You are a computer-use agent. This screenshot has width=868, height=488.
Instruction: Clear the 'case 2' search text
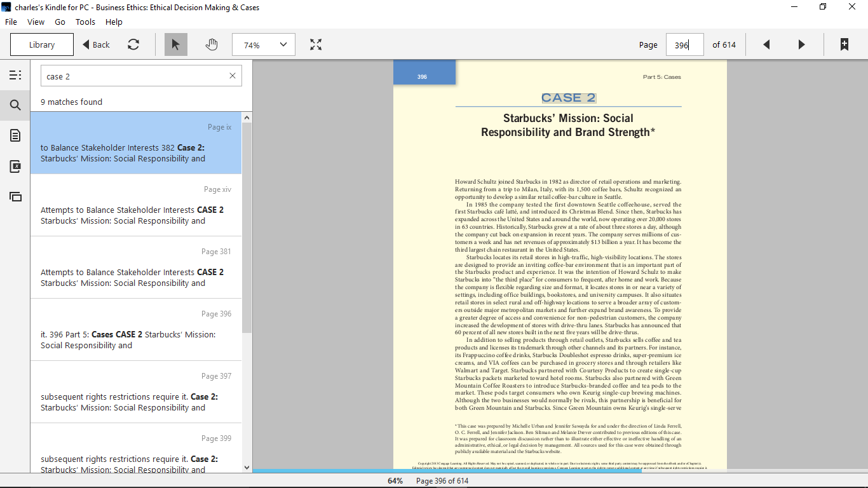point(233,76)
